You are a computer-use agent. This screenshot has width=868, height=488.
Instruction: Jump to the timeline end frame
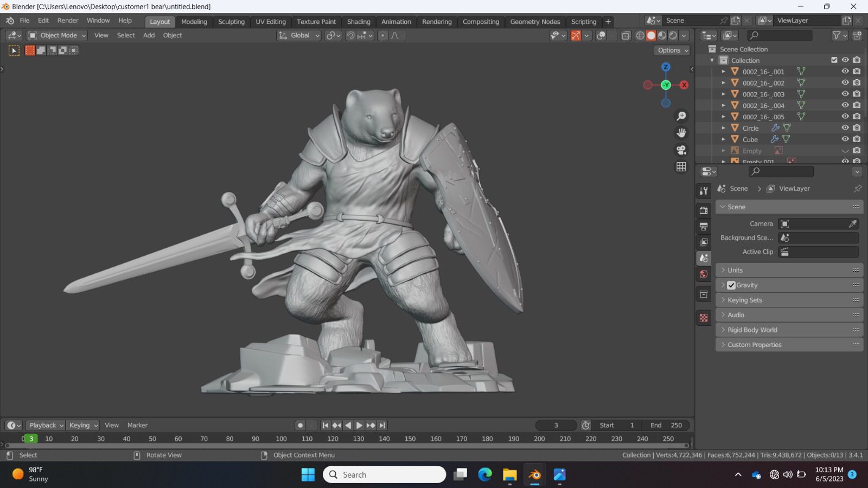[x=382, y=426]
